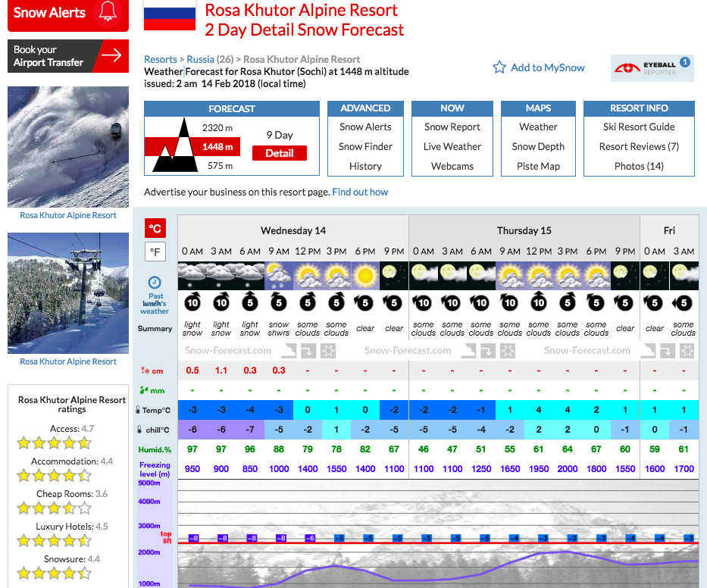Click the mountain elevation graphic
707x588 pixels.
(x=175, y=145)
